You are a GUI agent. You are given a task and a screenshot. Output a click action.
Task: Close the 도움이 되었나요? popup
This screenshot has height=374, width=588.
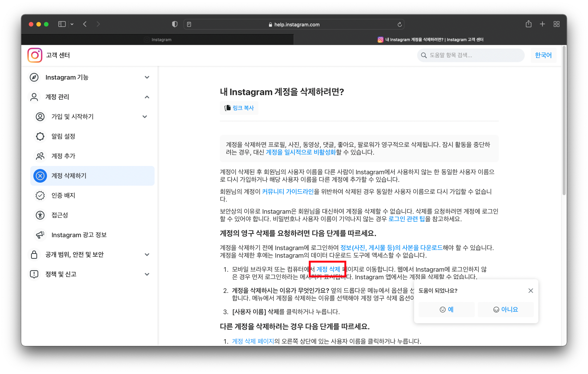tap(530, 291)
